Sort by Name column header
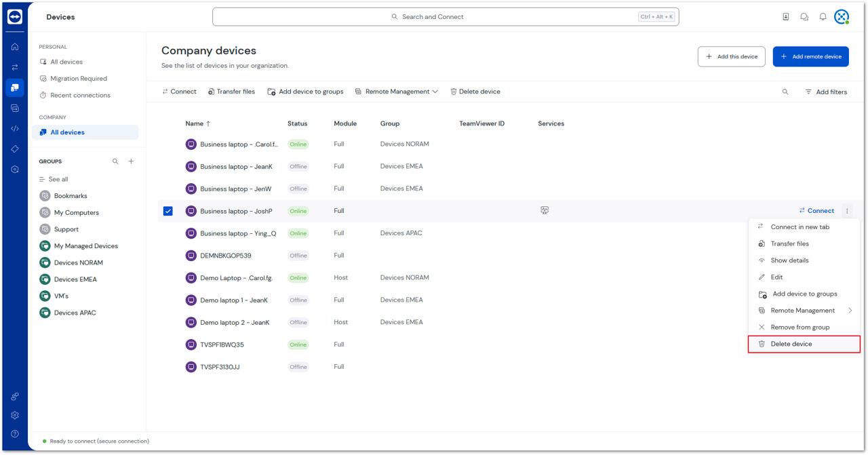 tap(198, 123)
